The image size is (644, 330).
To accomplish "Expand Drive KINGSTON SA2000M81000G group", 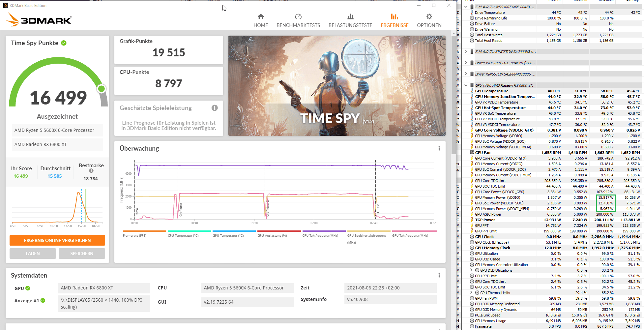I will pyautogui.click(x=466, y=74).
